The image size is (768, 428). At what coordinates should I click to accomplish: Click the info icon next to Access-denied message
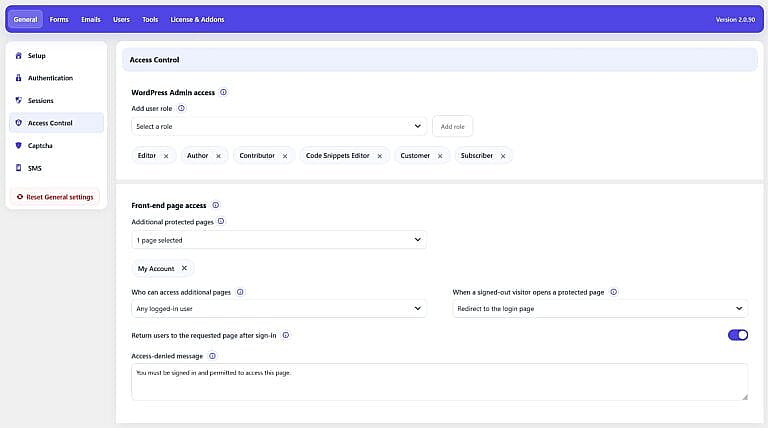(212, 356)
